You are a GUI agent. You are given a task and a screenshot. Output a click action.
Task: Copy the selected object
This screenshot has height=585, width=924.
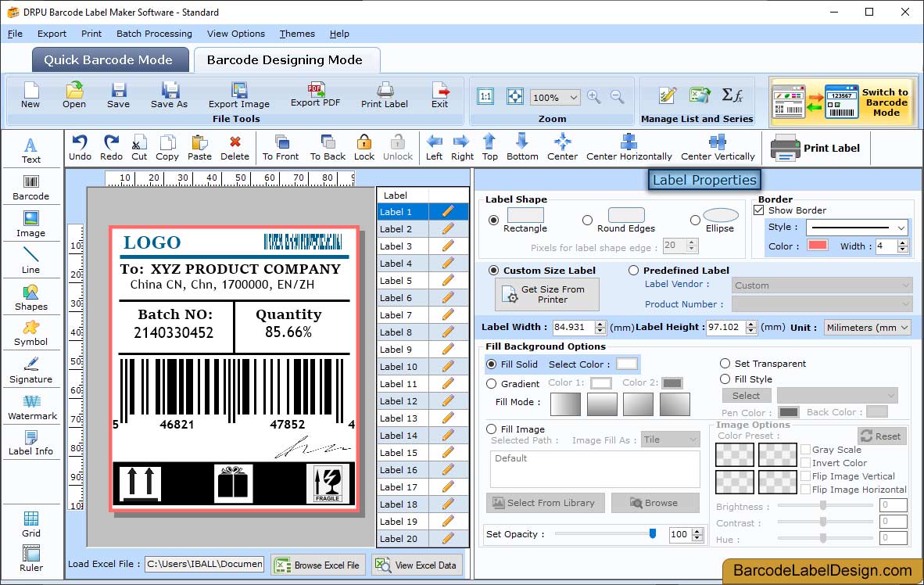[x=167, y=148]
